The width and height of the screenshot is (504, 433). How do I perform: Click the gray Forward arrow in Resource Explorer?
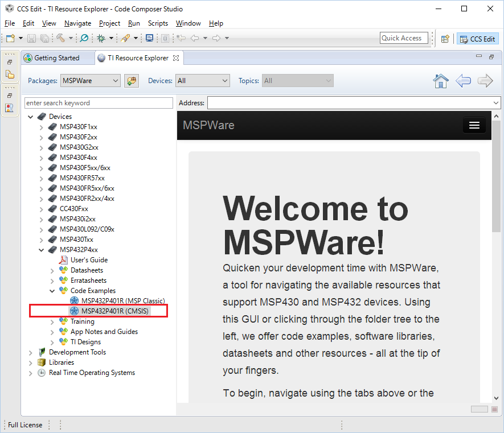coord(485,81)
